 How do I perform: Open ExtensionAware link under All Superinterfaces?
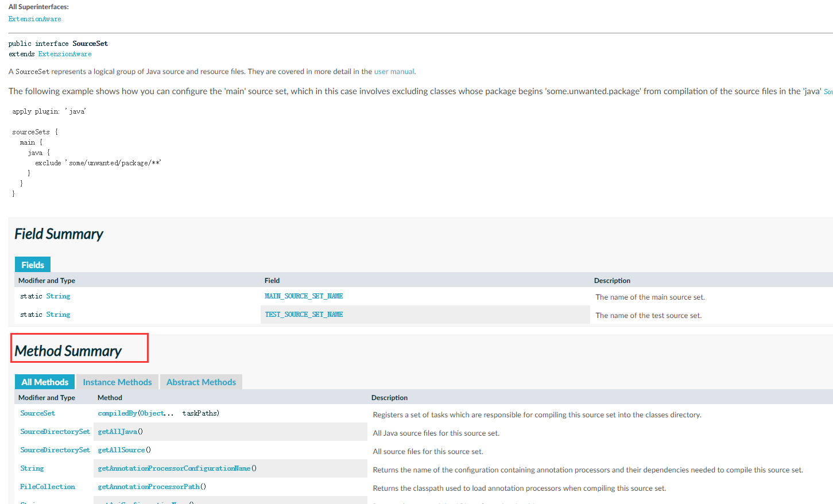pos(34,19)
